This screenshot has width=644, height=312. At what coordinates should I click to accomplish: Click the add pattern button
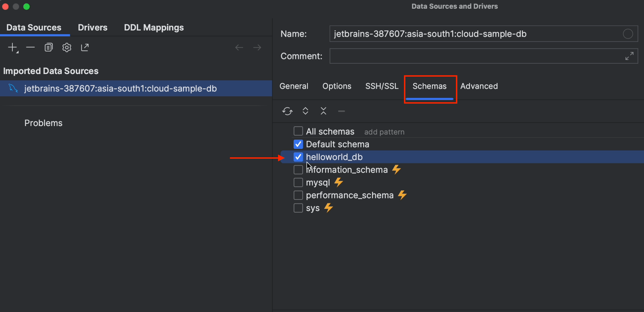[x=384, y=131]
